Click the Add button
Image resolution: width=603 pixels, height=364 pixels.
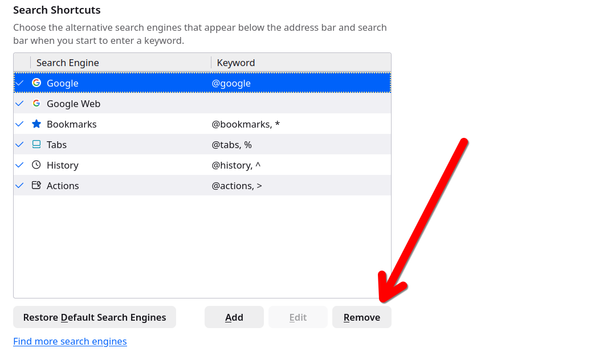[x=234, y=317]
